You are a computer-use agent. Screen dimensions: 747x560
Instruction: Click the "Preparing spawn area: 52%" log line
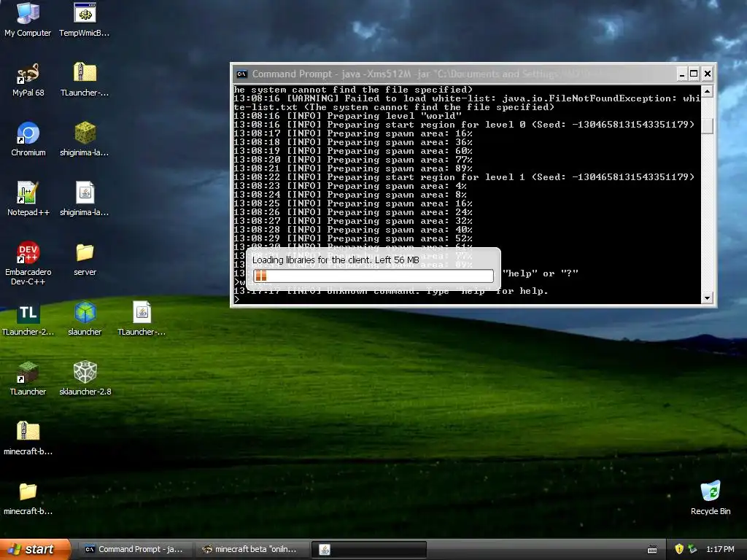click(x=353, y=238)
